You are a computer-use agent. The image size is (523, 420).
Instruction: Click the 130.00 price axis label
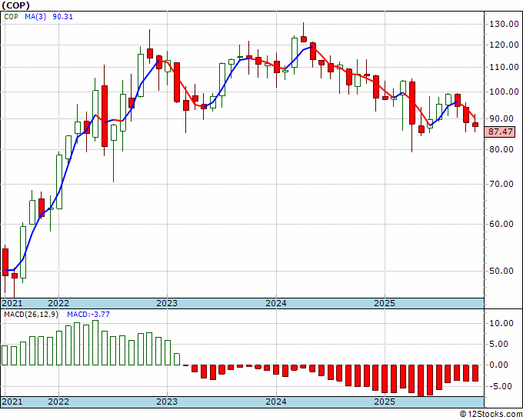504,24
